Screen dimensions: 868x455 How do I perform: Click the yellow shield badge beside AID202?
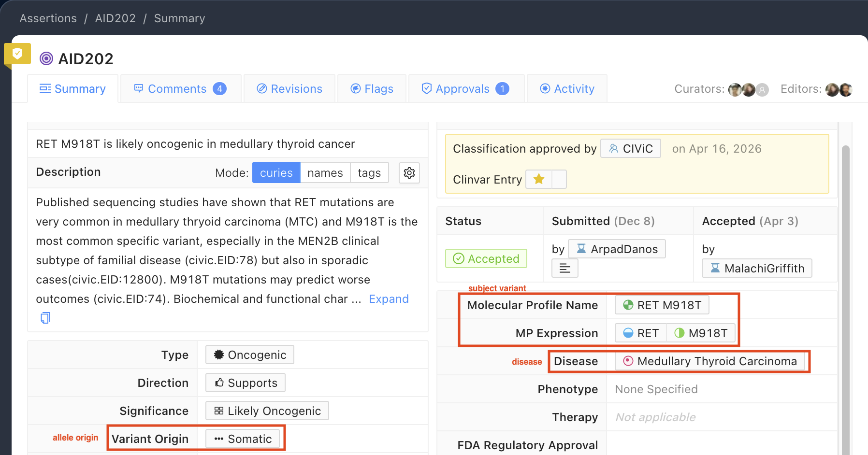(x=17, y=54)
